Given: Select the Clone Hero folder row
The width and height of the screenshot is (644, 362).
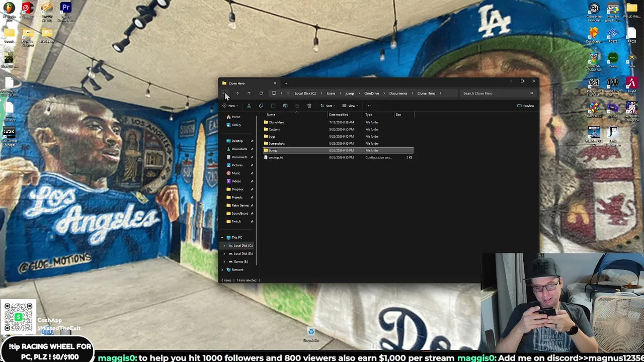Looking at the screenshot, I should 338,122.
